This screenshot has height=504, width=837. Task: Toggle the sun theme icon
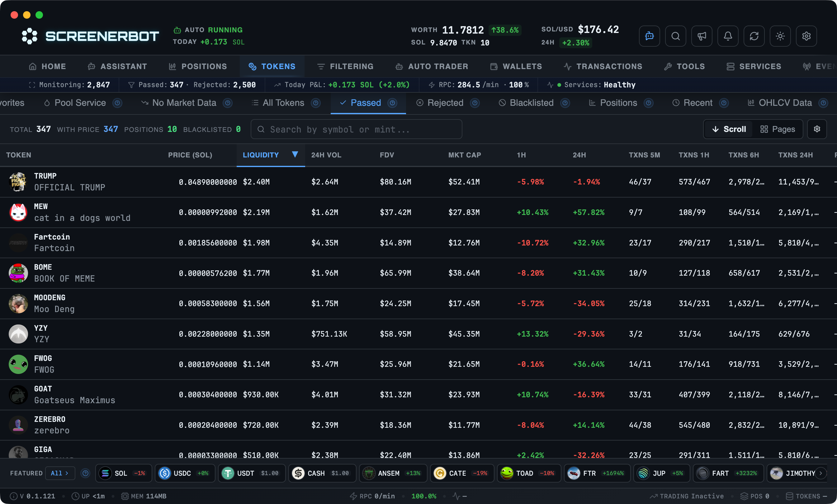[x=780, y=36]
